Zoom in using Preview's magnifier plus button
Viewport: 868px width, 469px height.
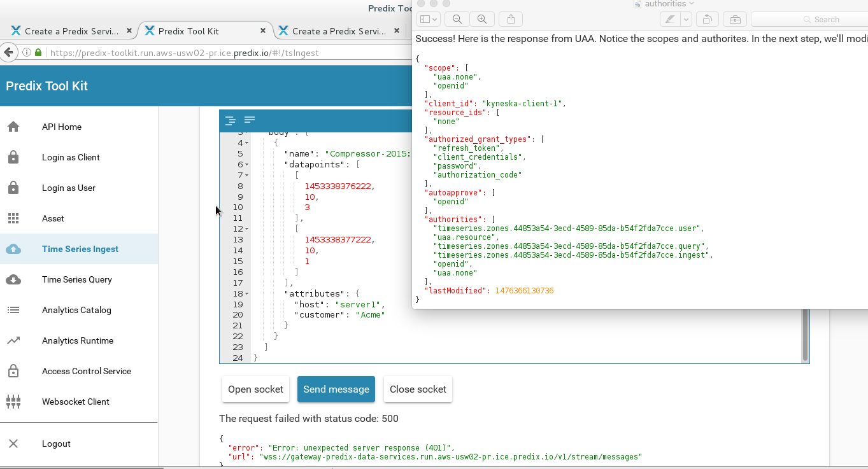tap(482, 19)
